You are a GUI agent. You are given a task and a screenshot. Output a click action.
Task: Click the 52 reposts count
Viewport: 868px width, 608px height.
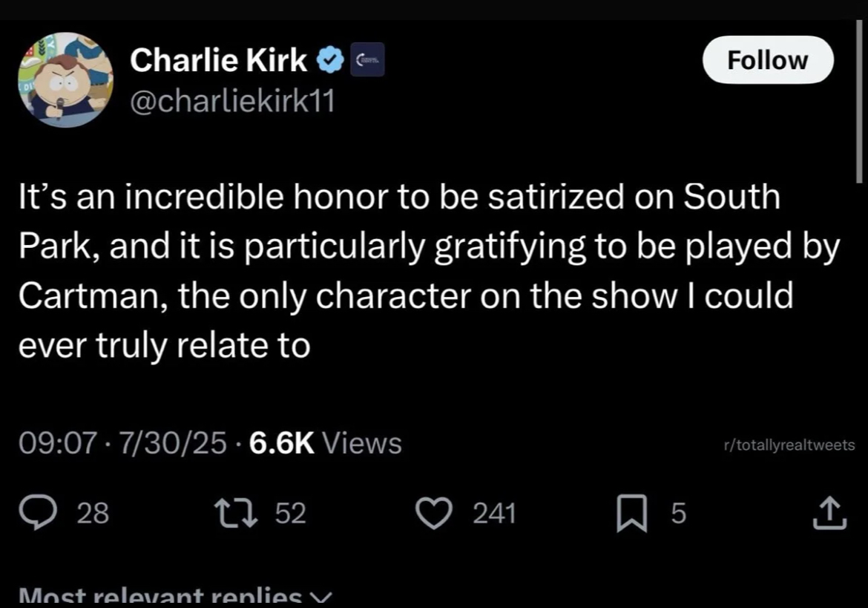point(291,513)
